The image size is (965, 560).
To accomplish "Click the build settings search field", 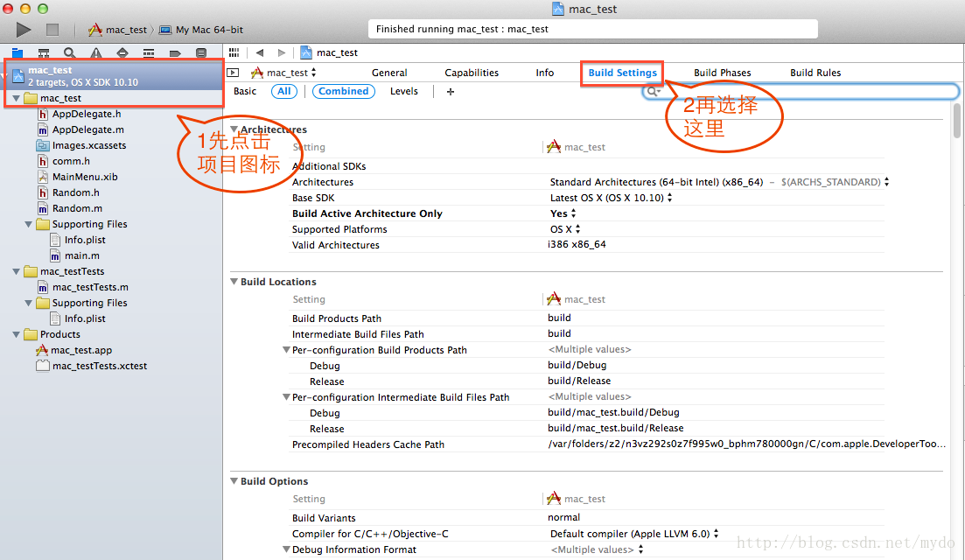I will click(x=800, y=92).
